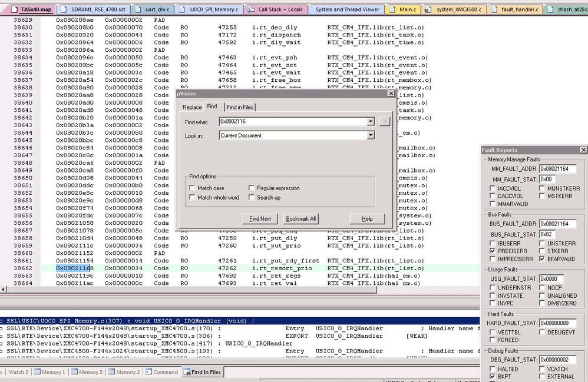588x382 pixels.
Task: Toggle the IACCVIOL checkbox
Action: pyautogui.click(x=493, y=188)
